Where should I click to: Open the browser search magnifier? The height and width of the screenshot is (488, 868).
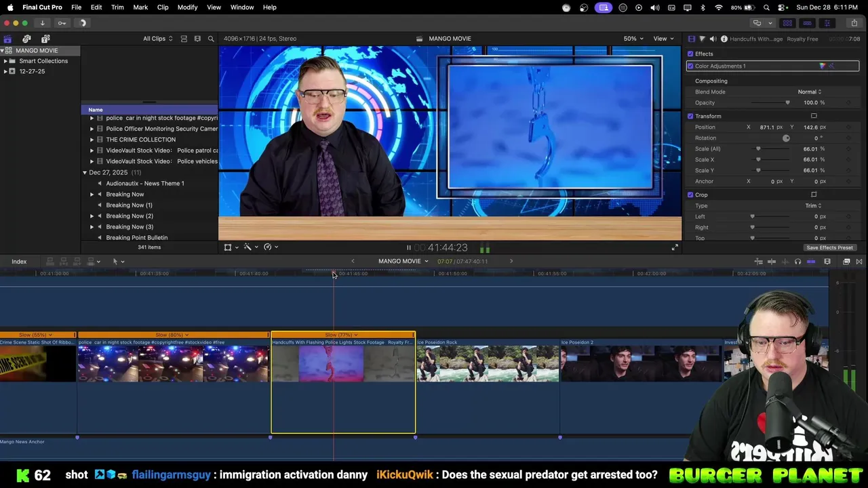pyautogui.click(x=211, y=39)
